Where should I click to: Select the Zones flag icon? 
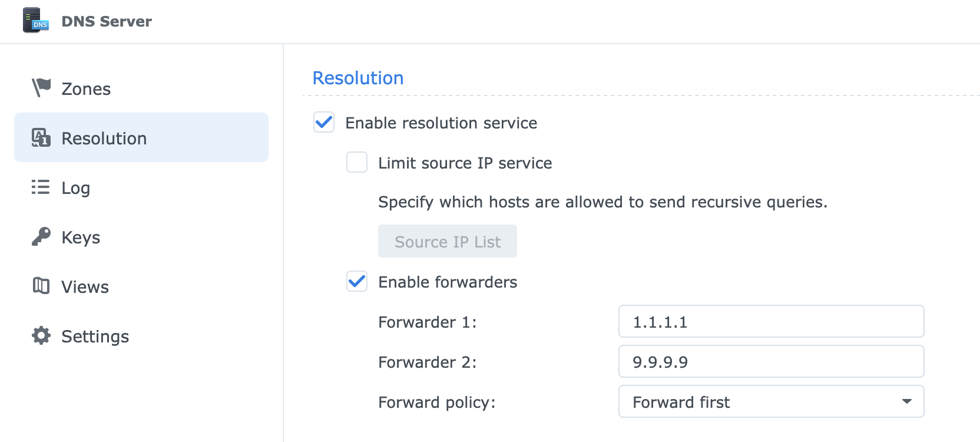pyautogui.click(x=40, y=87)
